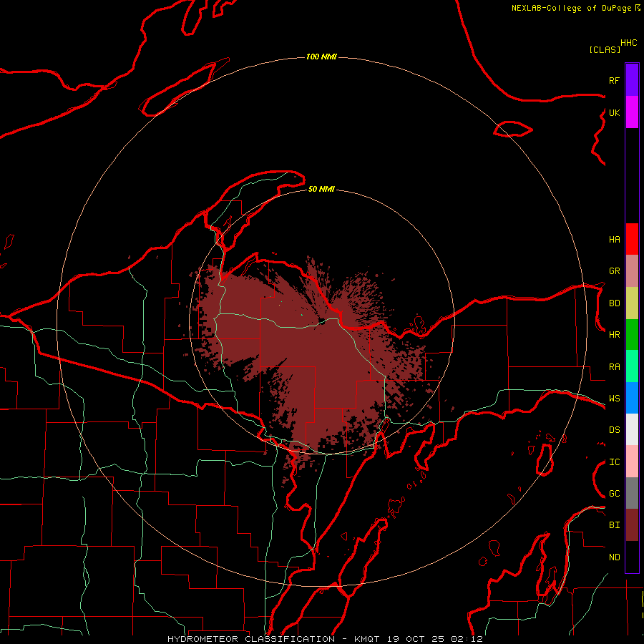Screen dimensions: 644x644
Task: Click the "UK" legend label
Action: pos(614,112)
